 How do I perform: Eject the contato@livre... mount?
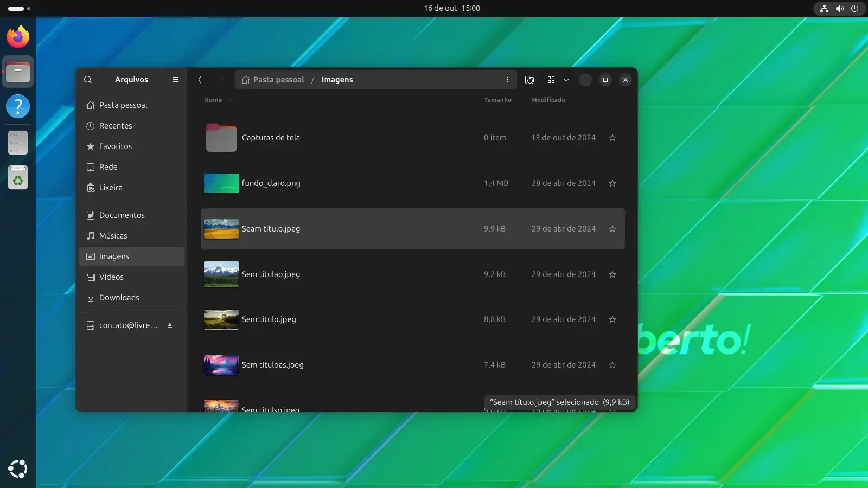pyautogui.click(x=170, y=325)
